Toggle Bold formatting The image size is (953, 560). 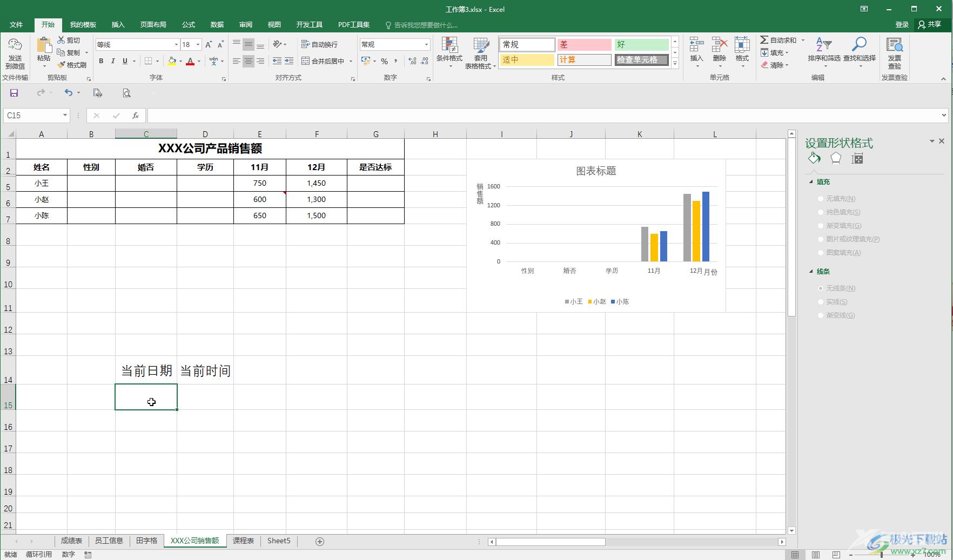click(101, 61)
